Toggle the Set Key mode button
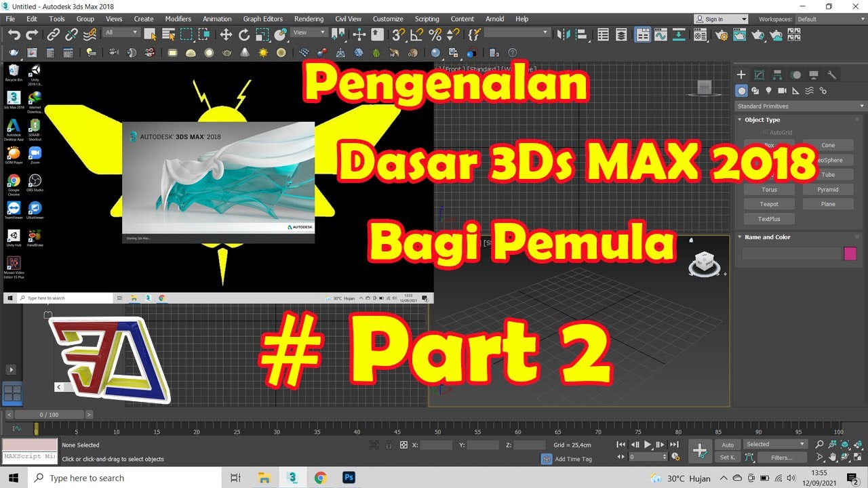The image size is (868, 488). coord(728,457)
